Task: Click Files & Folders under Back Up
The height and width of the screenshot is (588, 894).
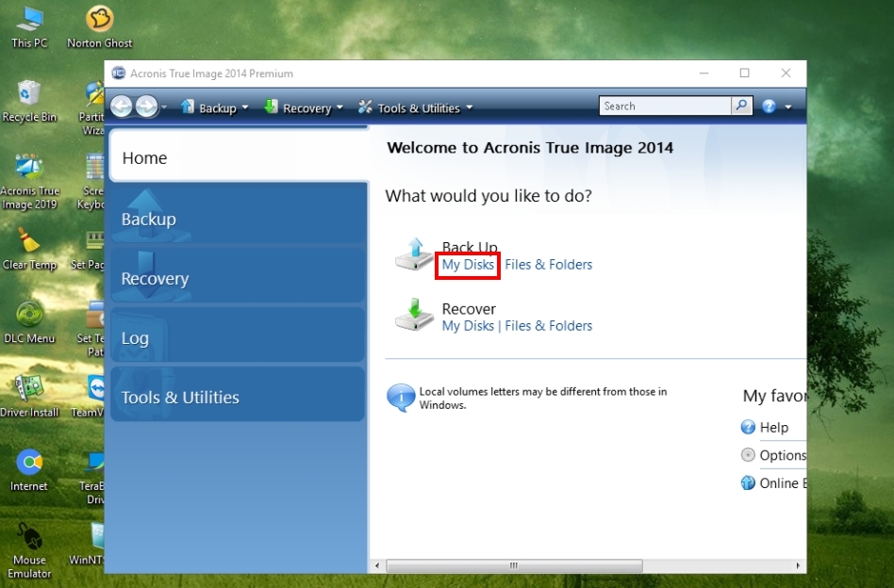Action: point(549,265)
